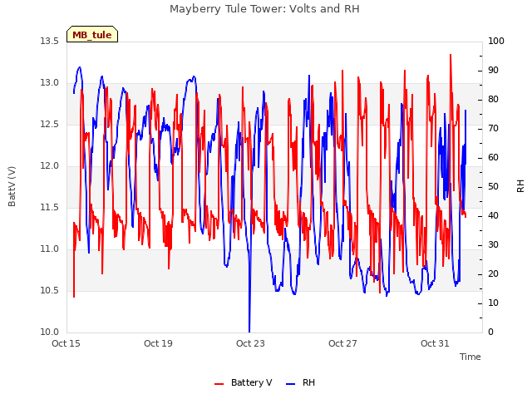This screenshot has height=399, width=532.
Task: Click the Oct 31 x-axis tick label
Action: tap(435, 343)
